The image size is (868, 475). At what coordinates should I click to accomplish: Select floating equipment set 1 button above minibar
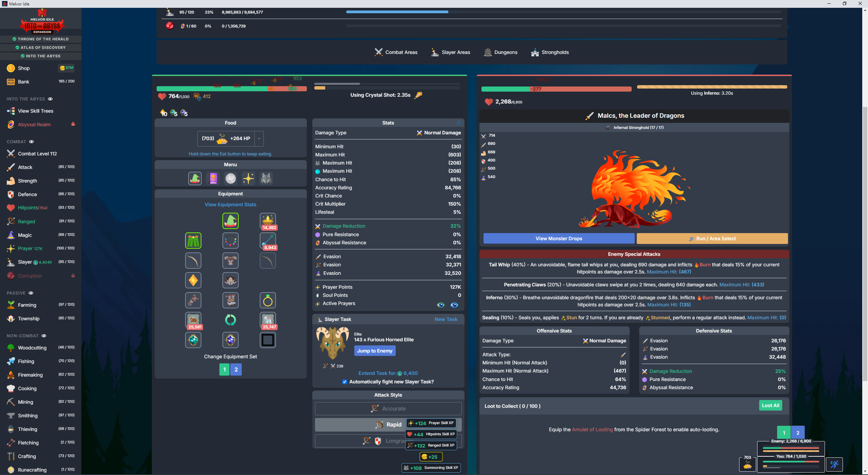point(784,433)
